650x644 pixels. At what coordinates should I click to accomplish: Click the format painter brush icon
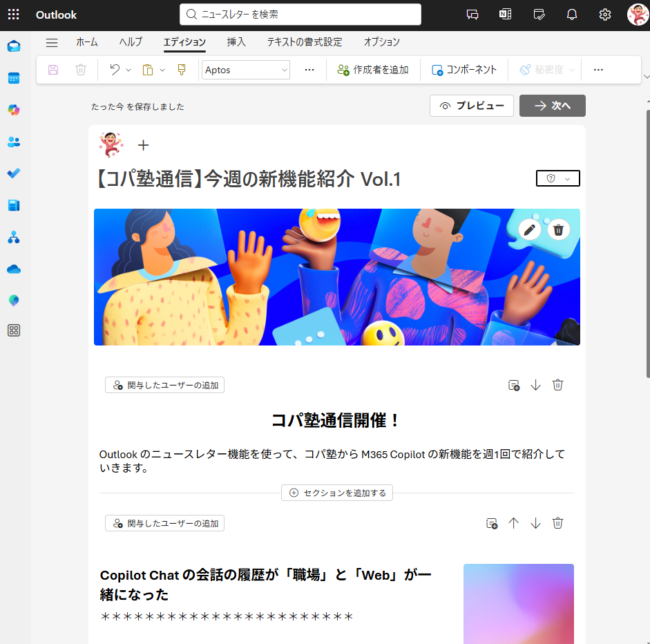pyautogui.click(x=182, y=70)
